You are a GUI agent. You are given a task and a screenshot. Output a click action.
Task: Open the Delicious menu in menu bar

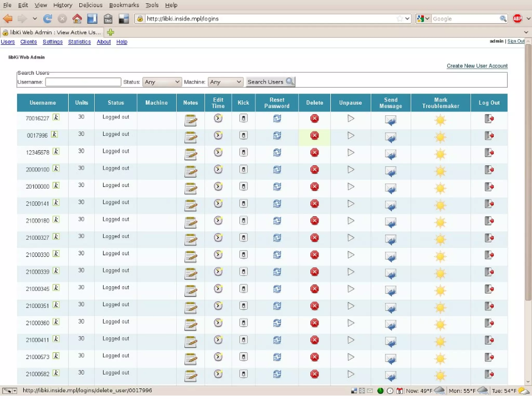pyautogui.click(x=90, y=5)
